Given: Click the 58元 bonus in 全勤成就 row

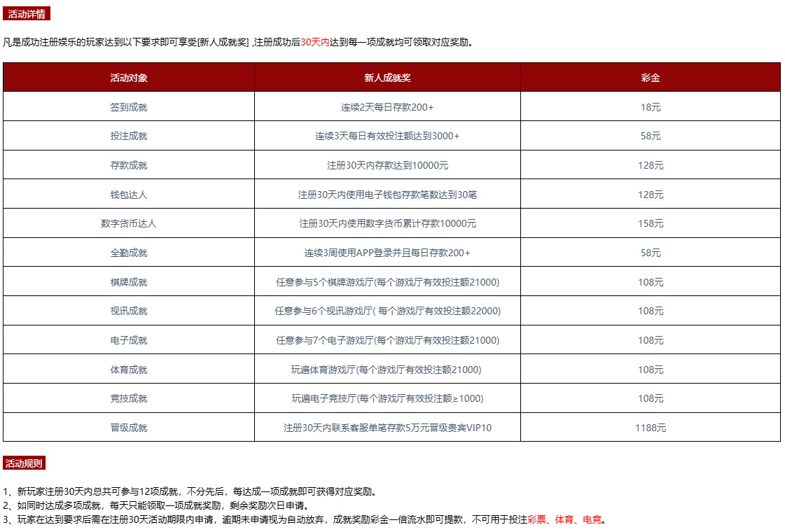Looking at the screenshot, I should (651, 253).
